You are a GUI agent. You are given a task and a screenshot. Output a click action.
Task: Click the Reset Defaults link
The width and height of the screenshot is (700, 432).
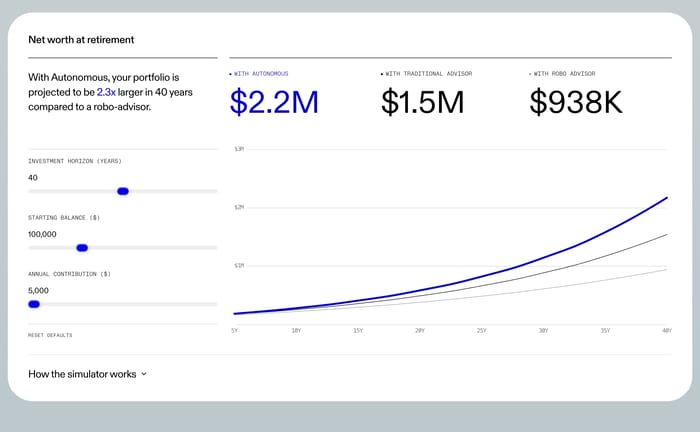50,335
